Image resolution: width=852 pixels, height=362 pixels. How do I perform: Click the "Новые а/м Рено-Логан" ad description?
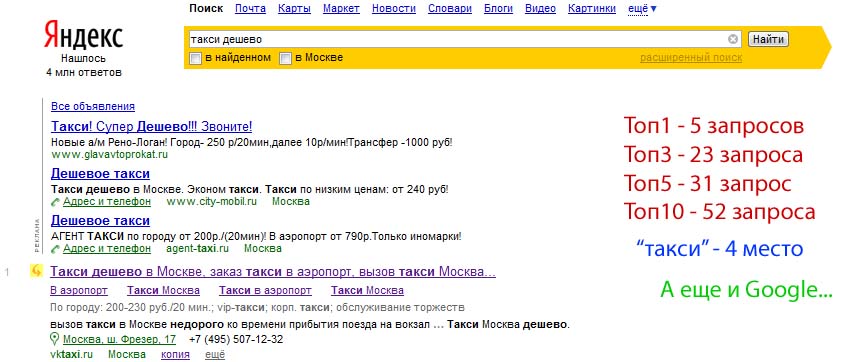tap(252, 143)
